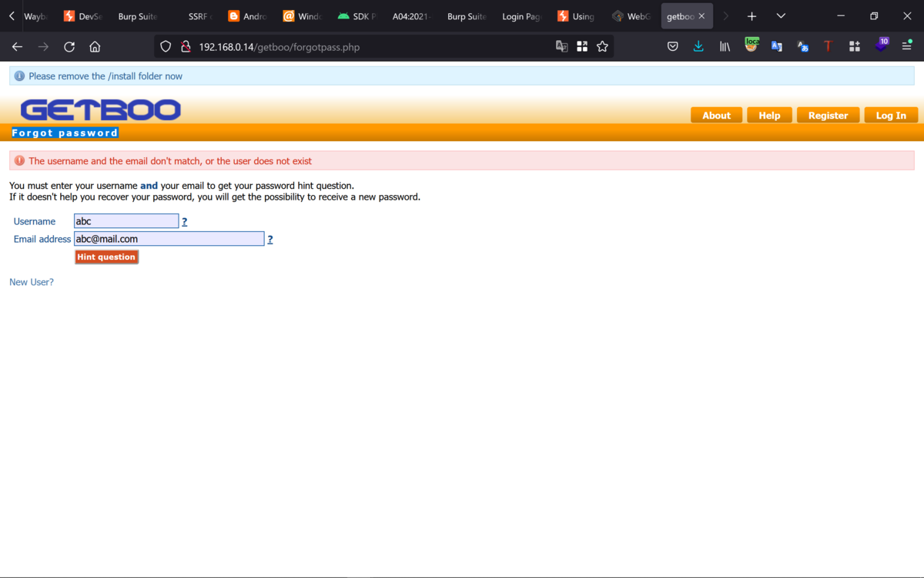Click the translate page icon in address bar

[x=562, y=47]
